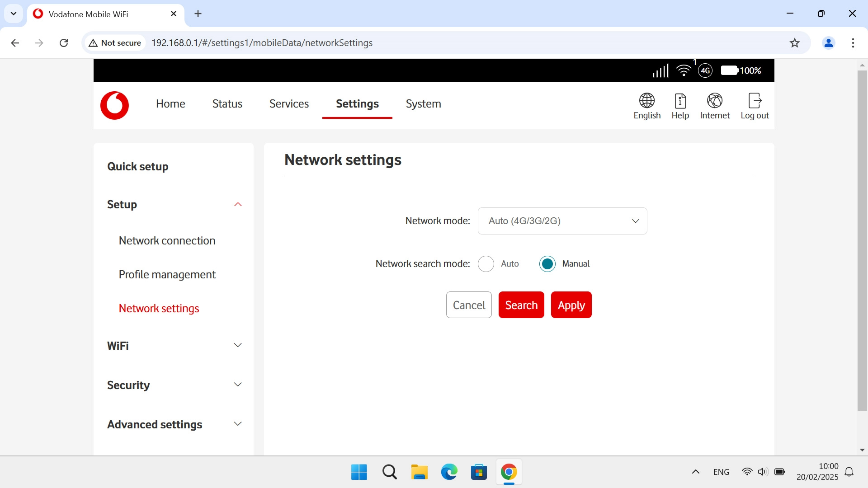Click the Vodafone logo
The height and width of the screenshot is (488, 868).
114,105
